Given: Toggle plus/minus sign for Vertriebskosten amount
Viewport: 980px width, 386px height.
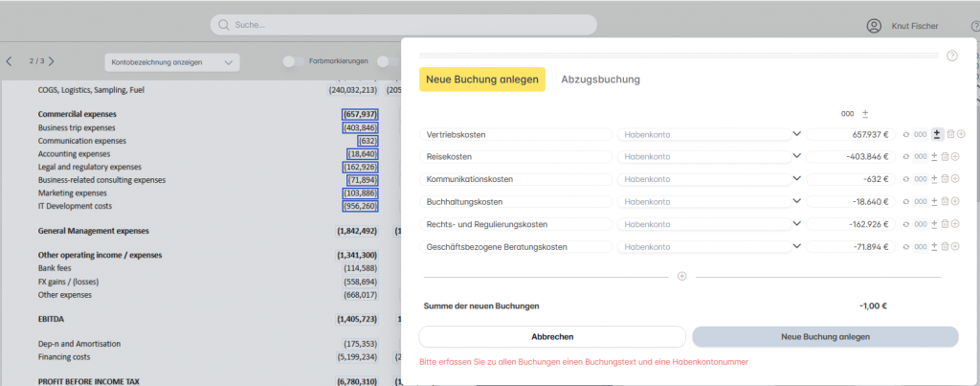Looking at the screenshot, I should click(x=937, y=134).
